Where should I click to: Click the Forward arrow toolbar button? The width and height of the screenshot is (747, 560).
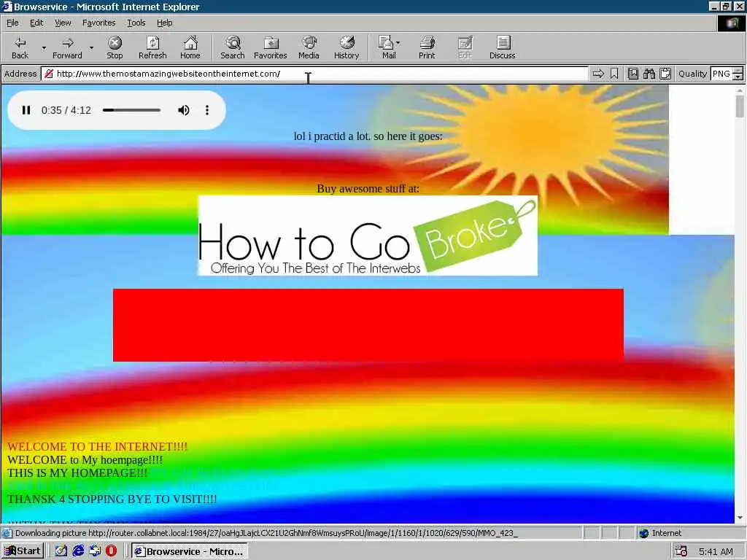click(x=67, y=47)
